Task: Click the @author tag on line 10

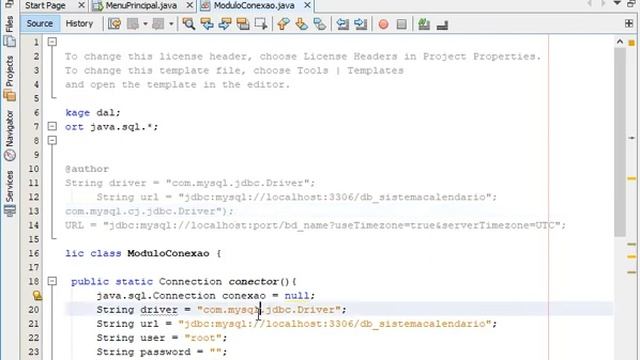Action: [87, 169]
